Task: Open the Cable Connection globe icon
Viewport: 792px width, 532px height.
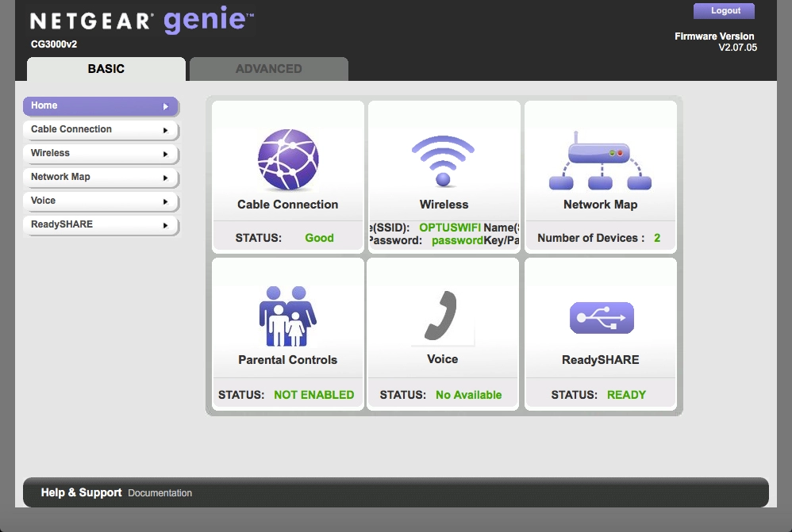Action: 288,159
